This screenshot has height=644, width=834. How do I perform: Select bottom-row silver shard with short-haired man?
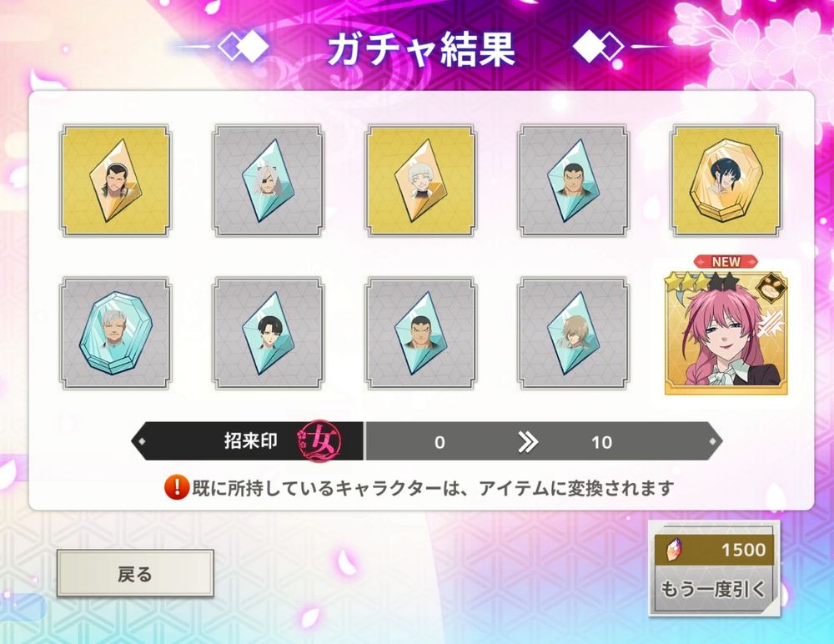tap(420, 333)
